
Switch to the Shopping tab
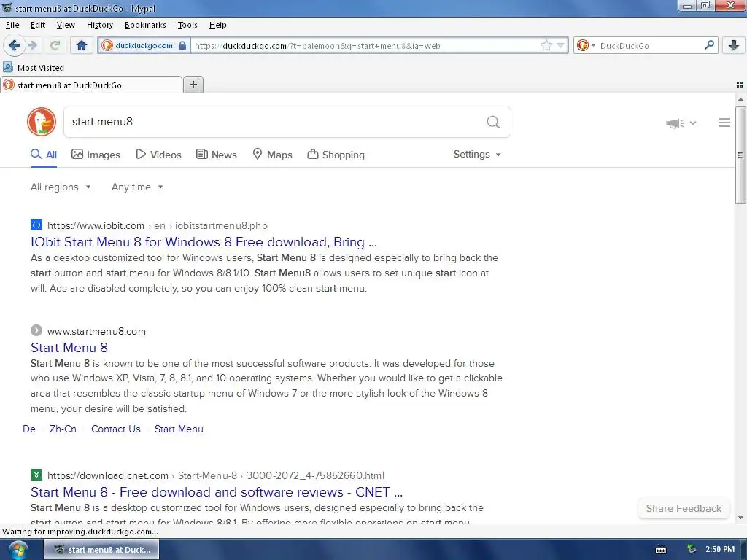[336, 155]
